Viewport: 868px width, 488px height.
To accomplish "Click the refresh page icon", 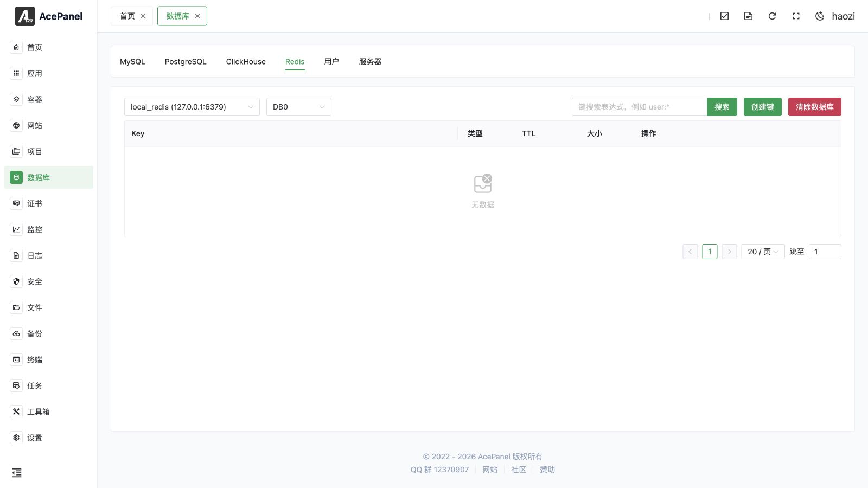I will (772, 16).
